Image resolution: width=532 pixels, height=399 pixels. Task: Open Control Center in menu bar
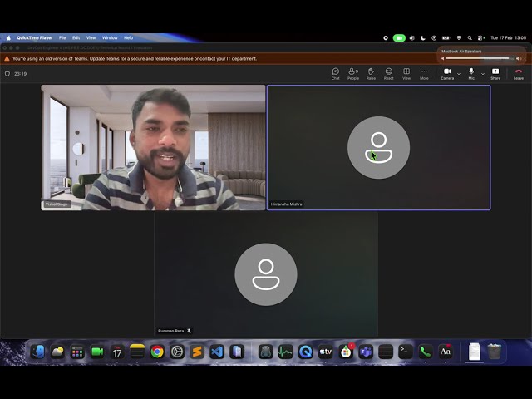coord(481,38)
